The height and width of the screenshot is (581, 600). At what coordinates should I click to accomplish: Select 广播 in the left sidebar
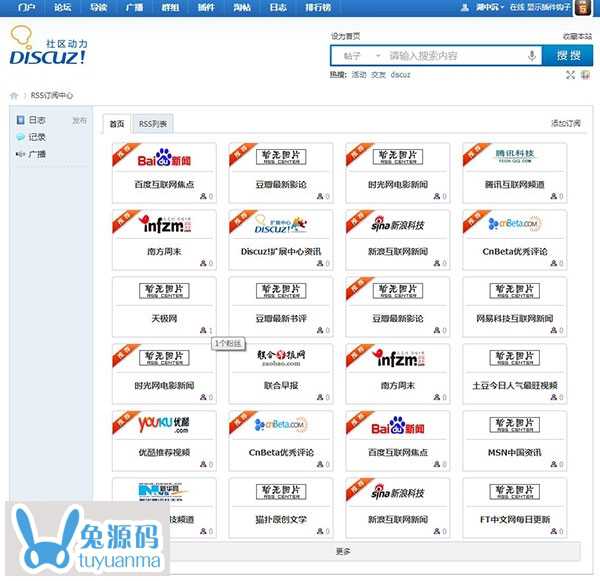37,154
